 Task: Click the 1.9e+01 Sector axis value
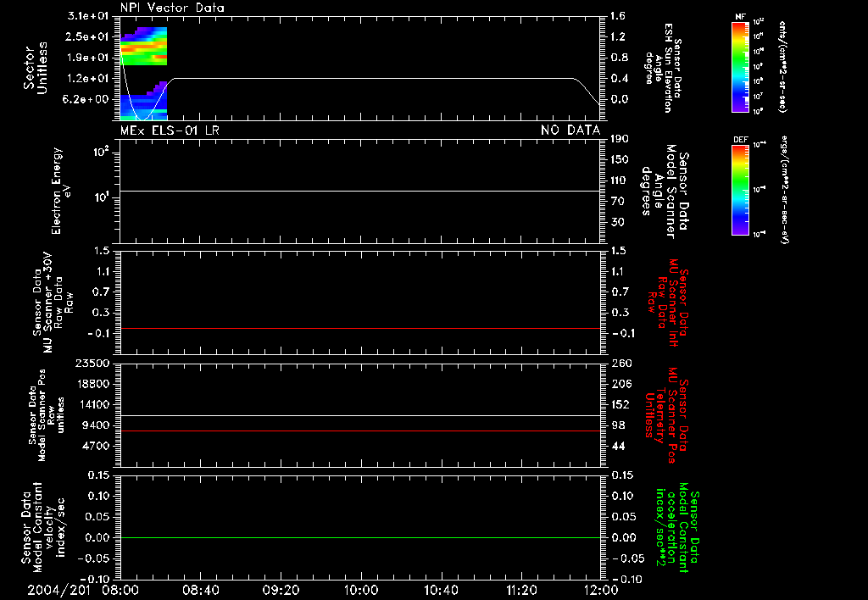(x=88, y=58)
